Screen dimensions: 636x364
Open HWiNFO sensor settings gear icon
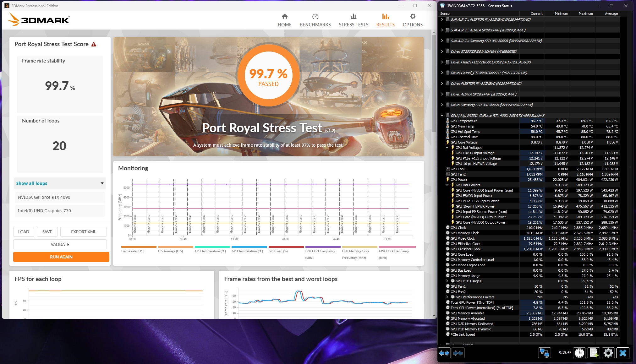point(608,353)
